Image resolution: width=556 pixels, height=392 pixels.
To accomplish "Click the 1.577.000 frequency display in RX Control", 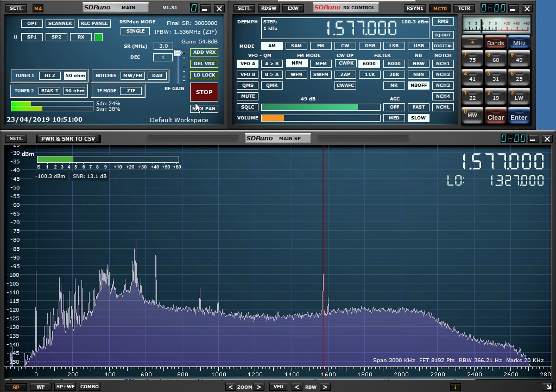I will click(361, 28).
